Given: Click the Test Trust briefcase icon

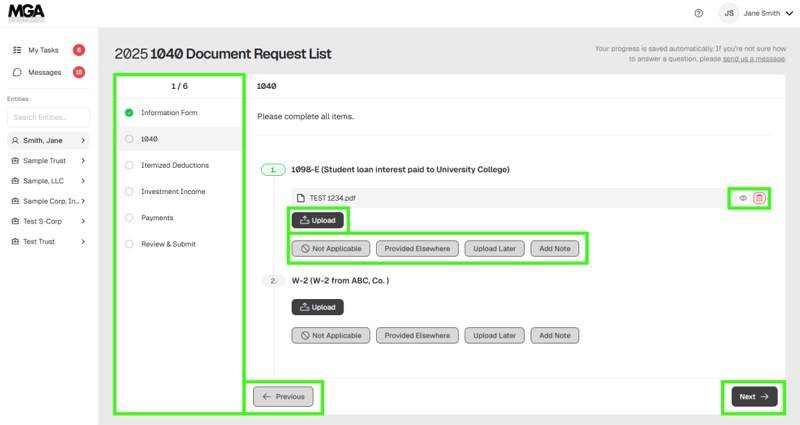Looking at the screenshot, I should click(x=15, y=242).
